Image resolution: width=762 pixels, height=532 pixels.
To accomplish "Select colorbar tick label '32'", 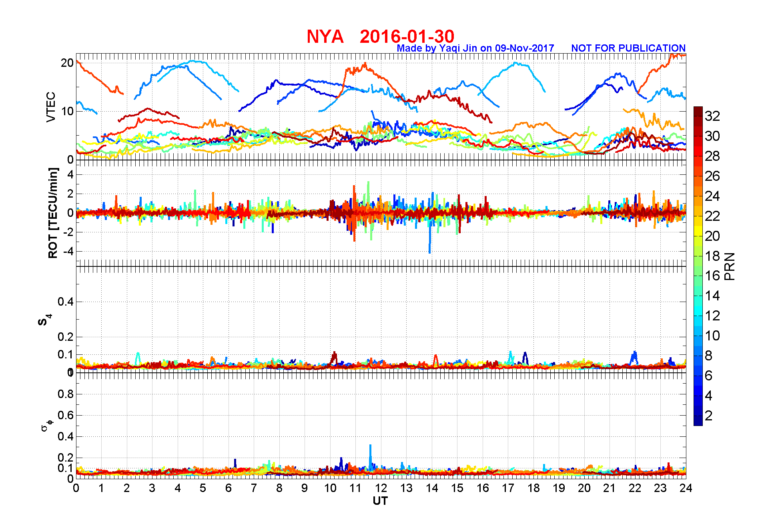I will pyautogui.click(x=712, y=116).
